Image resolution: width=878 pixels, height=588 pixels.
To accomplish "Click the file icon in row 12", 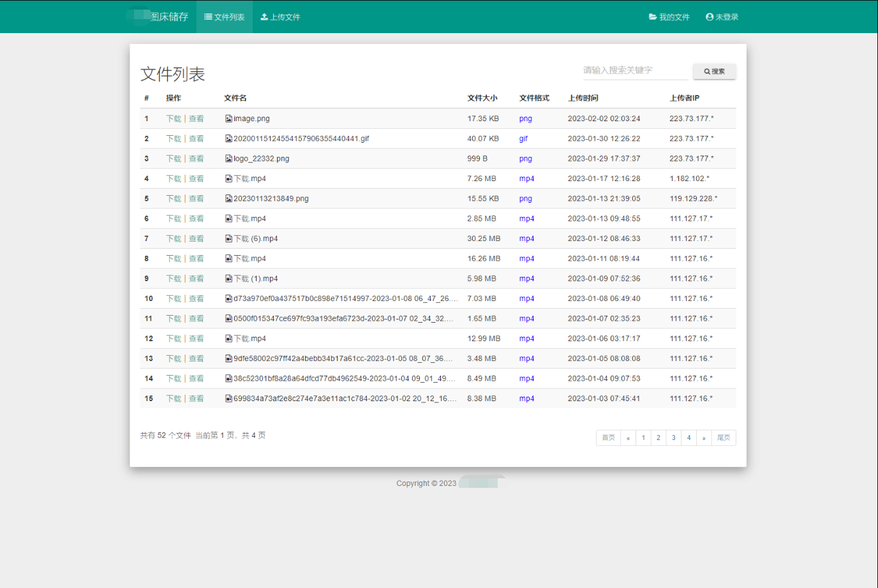I will 228,339.
